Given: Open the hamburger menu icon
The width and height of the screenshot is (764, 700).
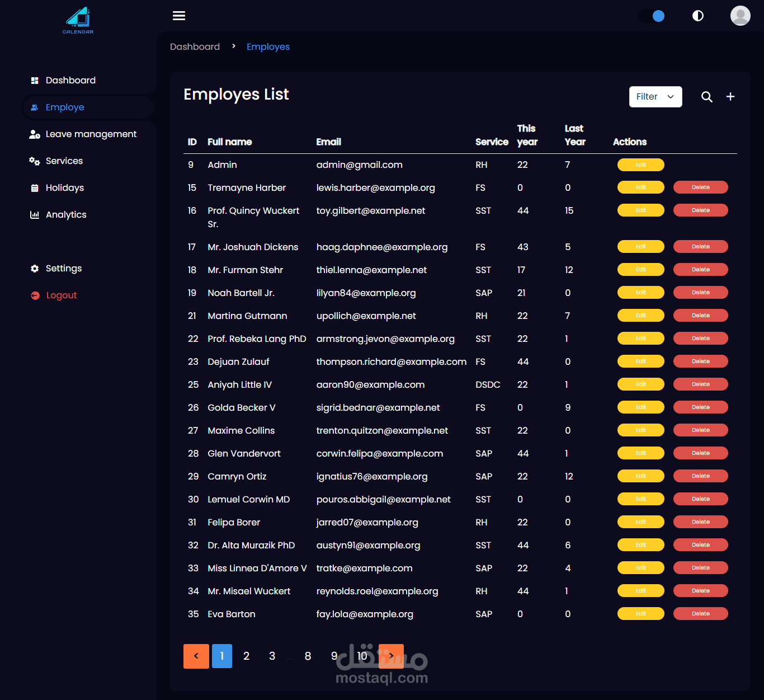Looking at the screenshot, I should pos(179,16).
